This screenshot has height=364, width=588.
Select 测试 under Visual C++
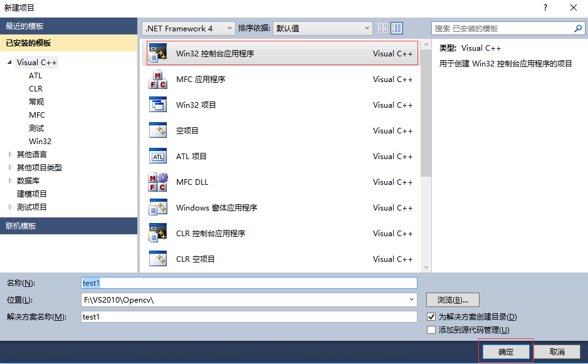coord(36,128)
